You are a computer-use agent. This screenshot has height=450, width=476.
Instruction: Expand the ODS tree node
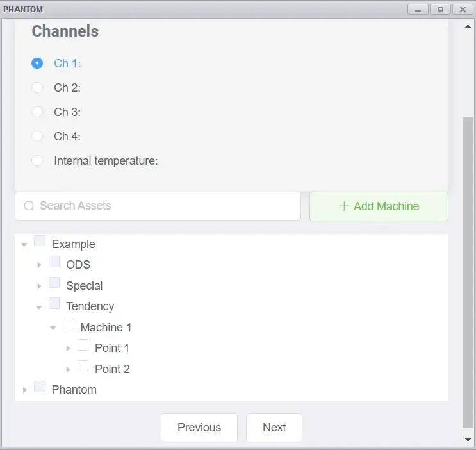(x=39, y=265)
